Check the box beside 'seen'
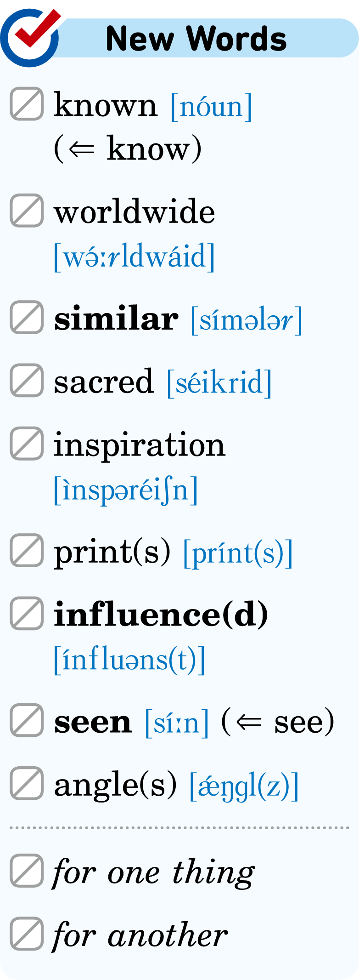The height and width of the screenshot is (980, 359). tap(27, 720)
